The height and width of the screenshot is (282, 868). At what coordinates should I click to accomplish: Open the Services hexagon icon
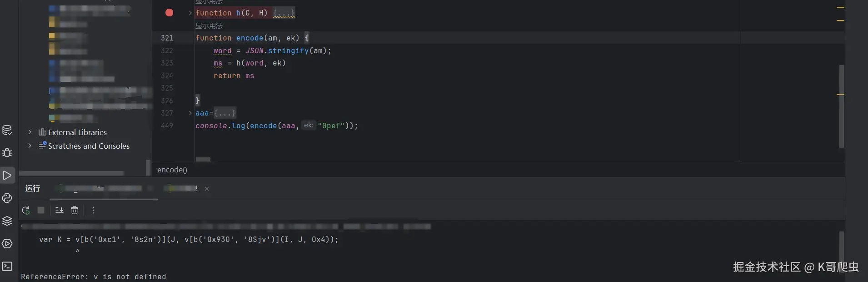click(x=7, y=244)
